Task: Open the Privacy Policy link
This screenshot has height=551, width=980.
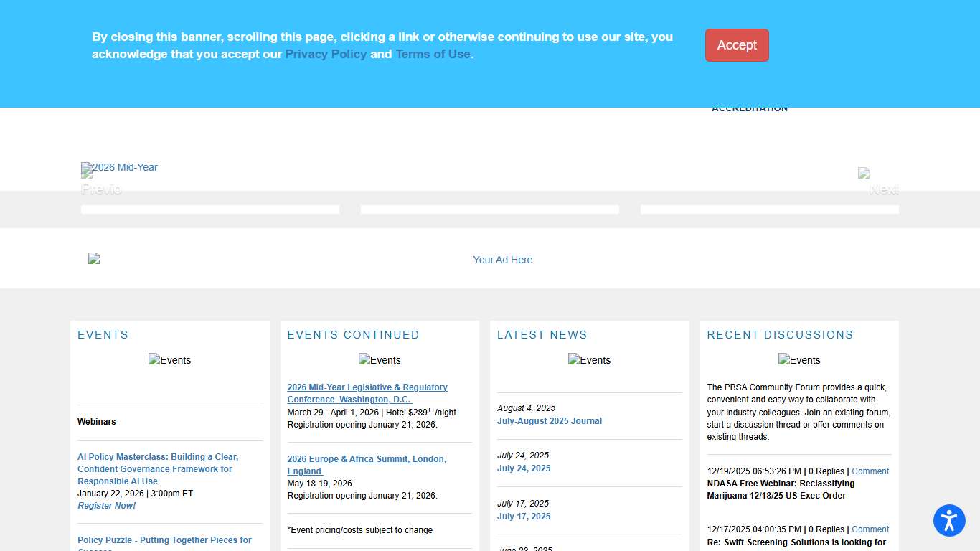Action: point(326,54)
